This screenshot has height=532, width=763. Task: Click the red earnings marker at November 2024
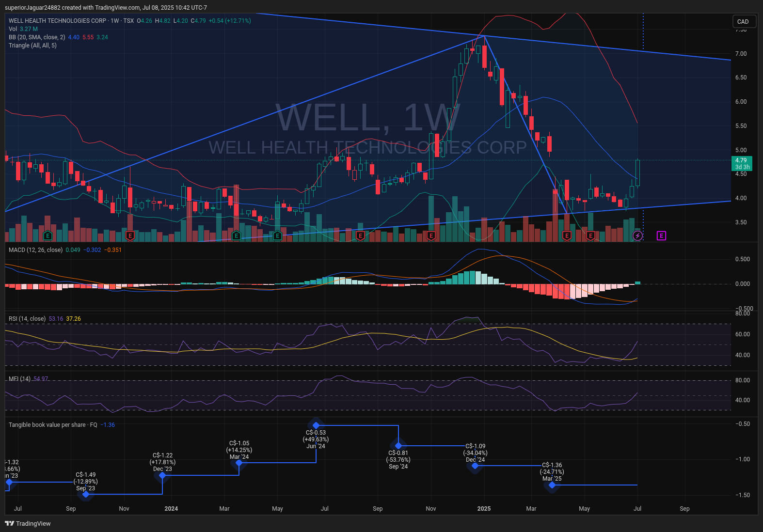click(x=431, y=236)
